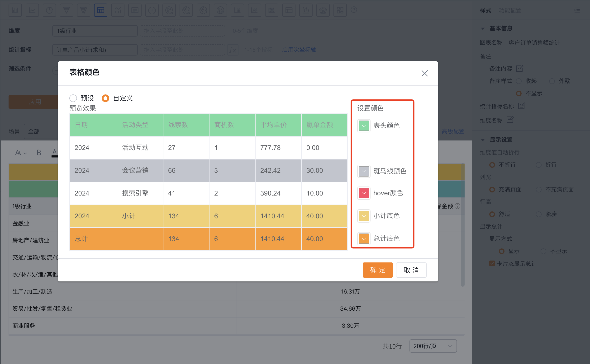Select the 预设 radio option
Image resolution: width=590 pixels, height=364 pixels.
tap(73, 98)
